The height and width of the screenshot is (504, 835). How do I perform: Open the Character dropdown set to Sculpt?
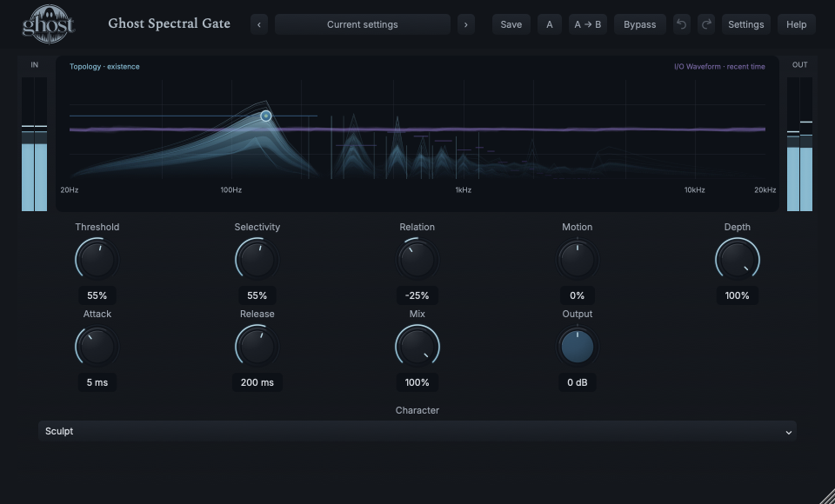(x=417, y=431)
